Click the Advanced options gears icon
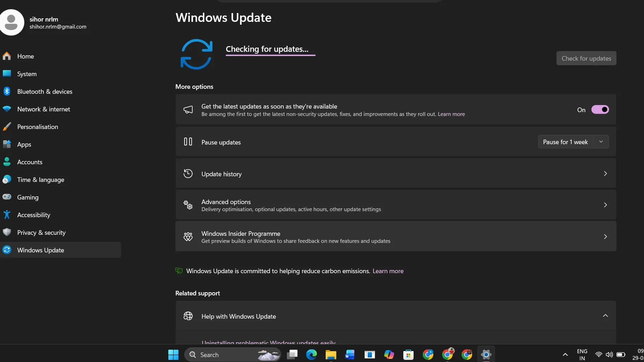 coord(188,205)
